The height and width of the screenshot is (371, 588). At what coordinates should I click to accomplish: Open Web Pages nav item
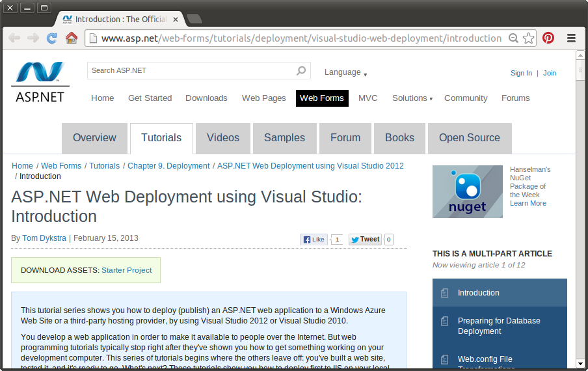[263, 98]
